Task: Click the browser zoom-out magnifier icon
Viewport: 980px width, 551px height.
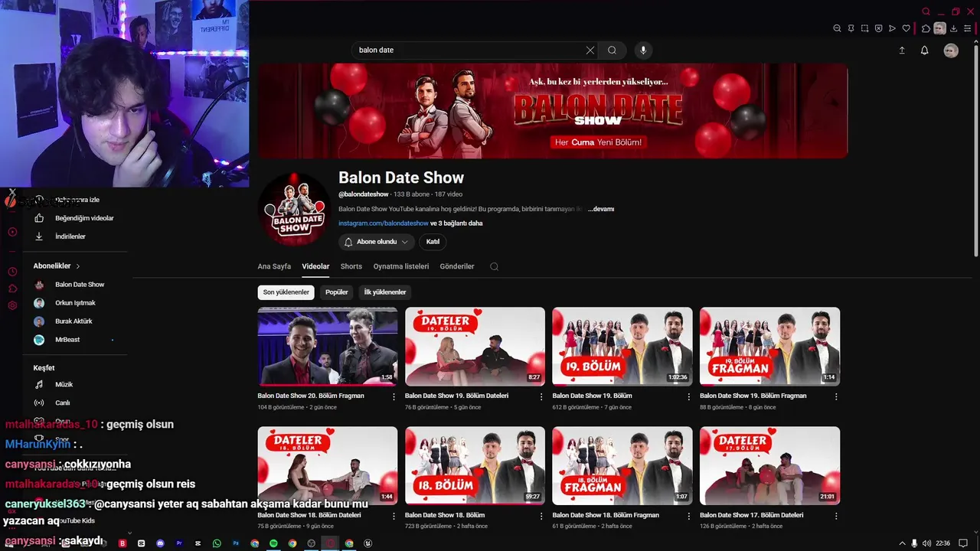Action: [837, 28]
